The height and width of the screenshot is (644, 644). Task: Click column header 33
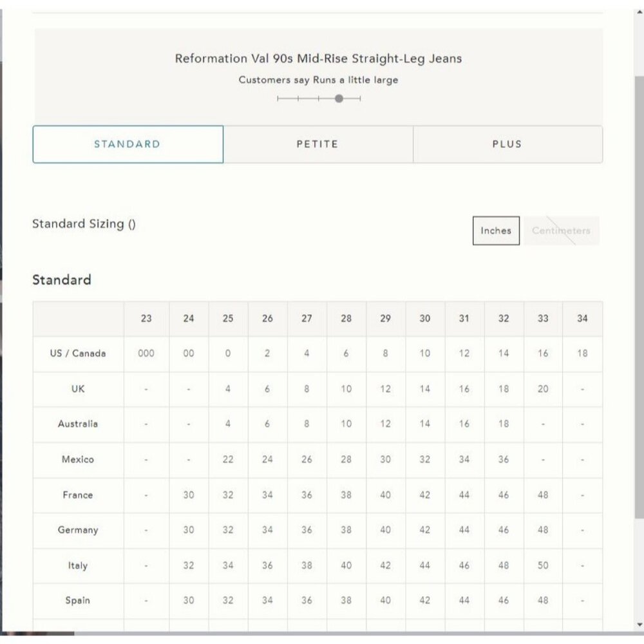543,319
